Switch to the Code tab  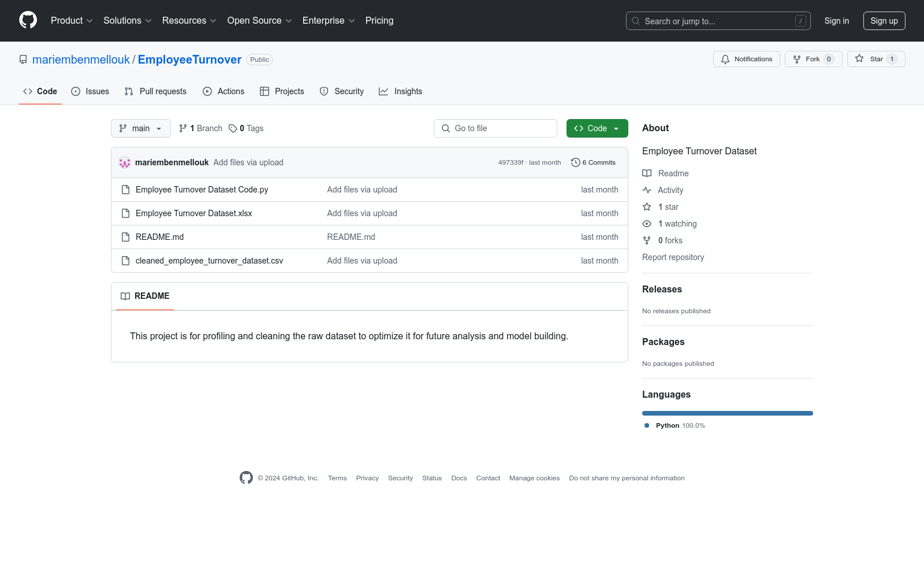[40, 91]
